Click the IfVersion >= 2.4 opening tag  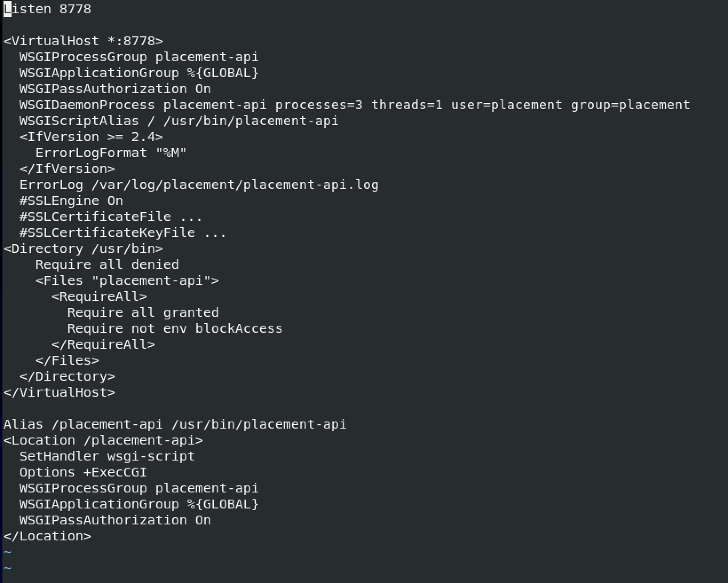(x=91, y=137)
